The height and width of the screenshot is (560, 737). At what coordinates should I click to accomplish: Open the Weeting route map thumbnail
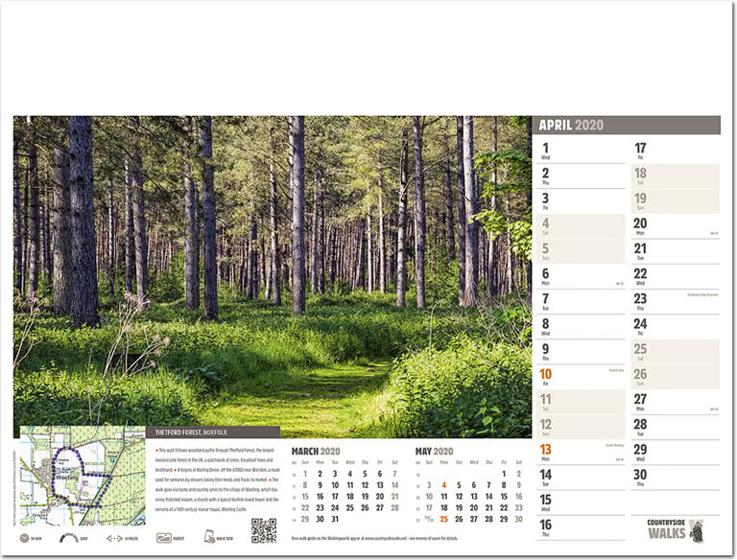point(83,476)
